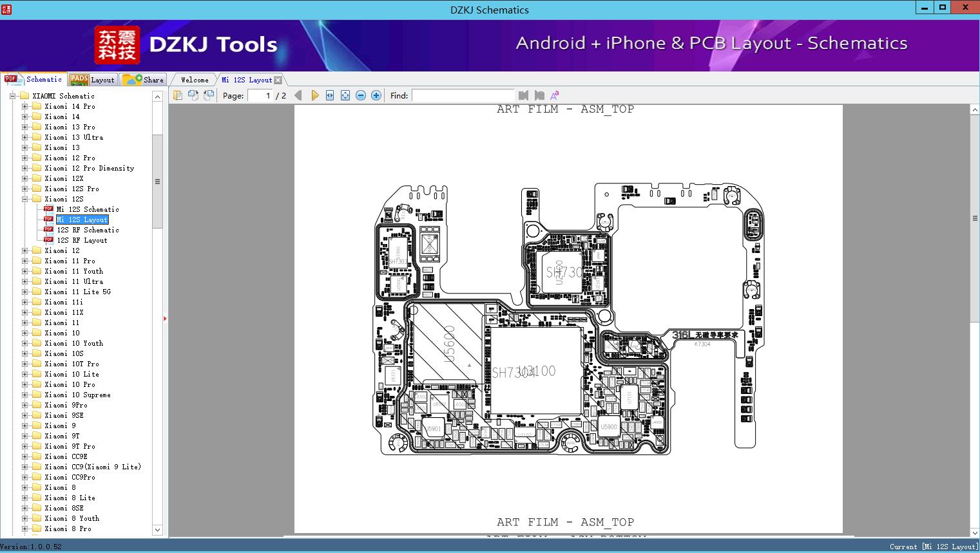Select the Xiaomi 10 Supreme folder
The width and height of the screenshot is (980, 553).
(x=77, y=395)
